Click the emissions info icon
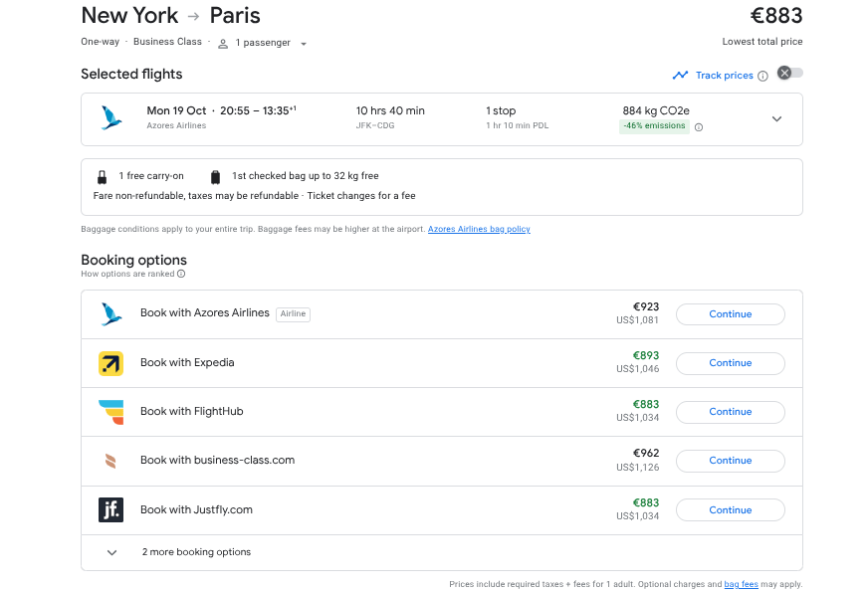Image resolution: width=868 pixels, height=592 pixels. click(x=698, y=127)
